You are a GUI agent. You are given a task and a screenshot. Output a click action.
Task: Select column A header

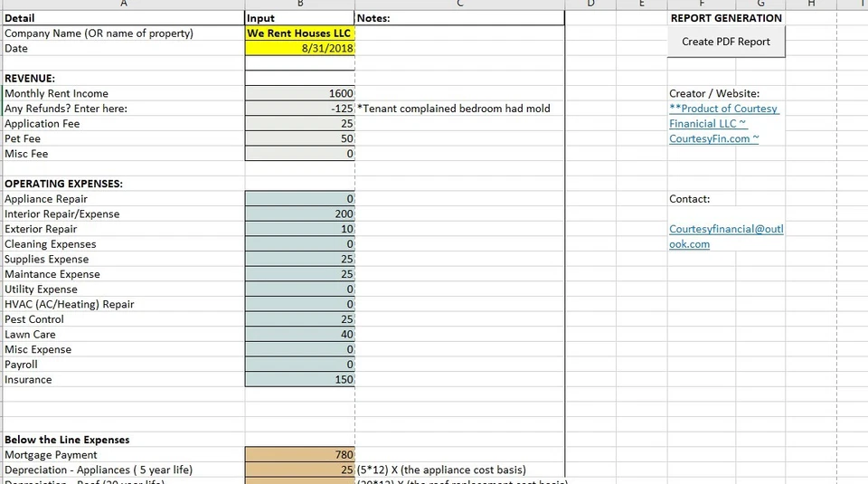coord(124,4)
